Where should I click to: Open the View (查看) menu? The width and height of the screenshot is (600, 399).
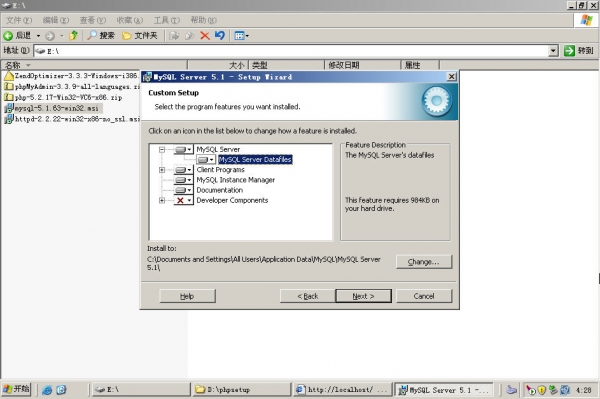93,20
